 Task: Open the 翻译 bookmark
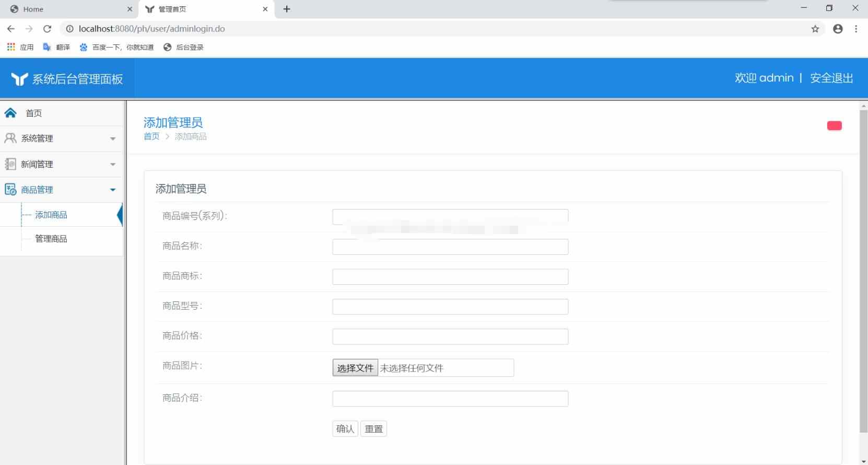pos(56,47)
